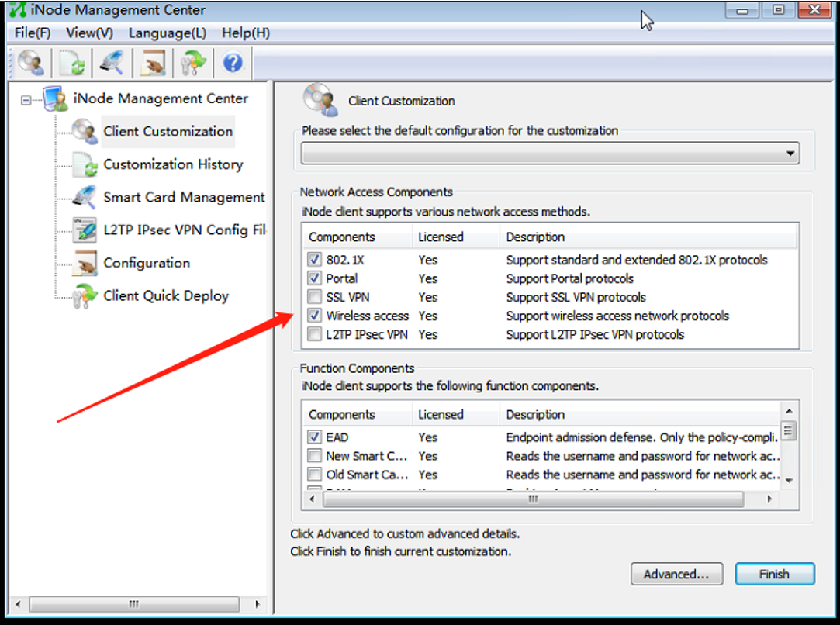Image resolution: width=840 pixels, height=625 pixels.
Task: Click the Client Customization panel header icon
Action: coord(320,99)
